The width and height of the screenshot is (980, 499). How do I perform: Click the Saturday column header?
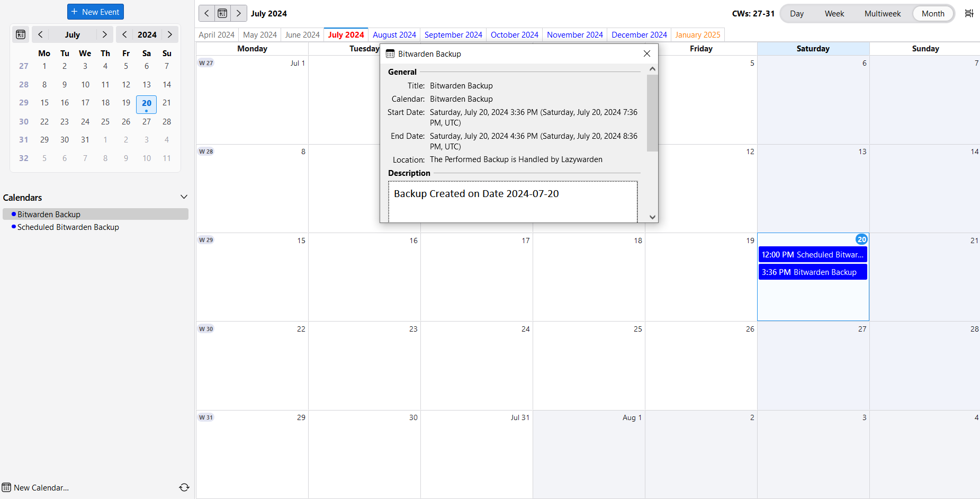(813, 49)
